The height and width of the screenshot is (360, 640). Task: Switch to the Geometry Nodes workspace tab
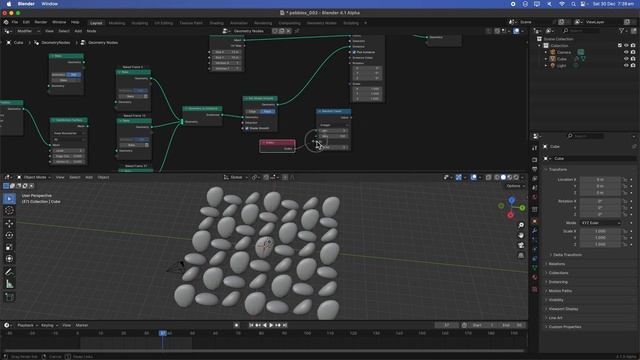[321, 23]
